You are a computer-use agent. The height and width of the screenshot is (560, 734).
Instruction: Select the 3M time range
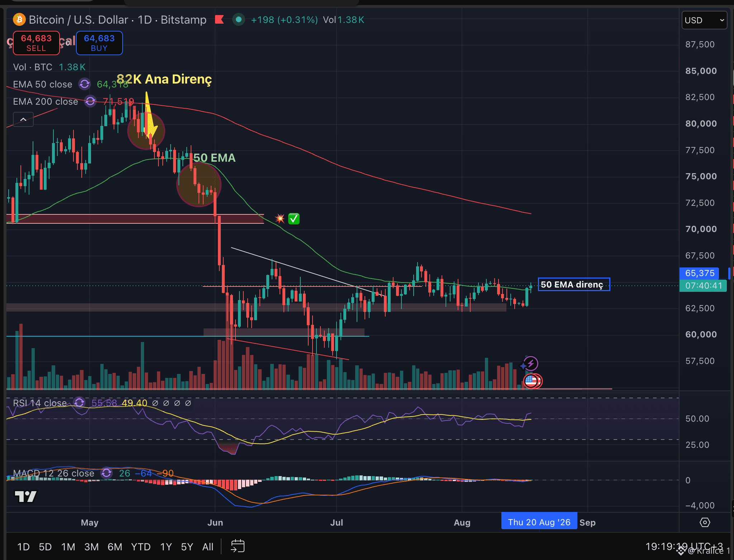[x=91, y=547]
